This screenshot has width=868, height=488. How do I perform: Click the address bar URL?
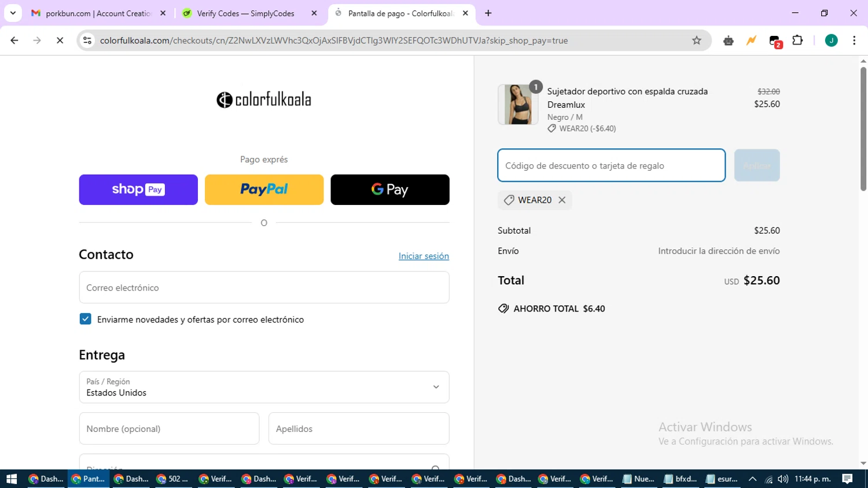click(334, 41)
